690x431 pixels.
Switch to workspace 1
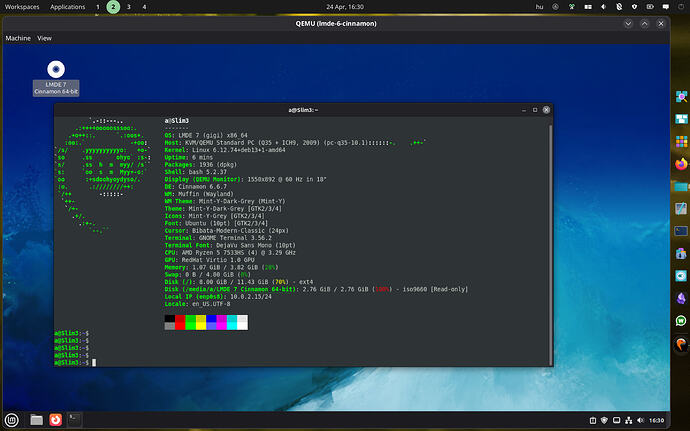[x=98, y=7]
